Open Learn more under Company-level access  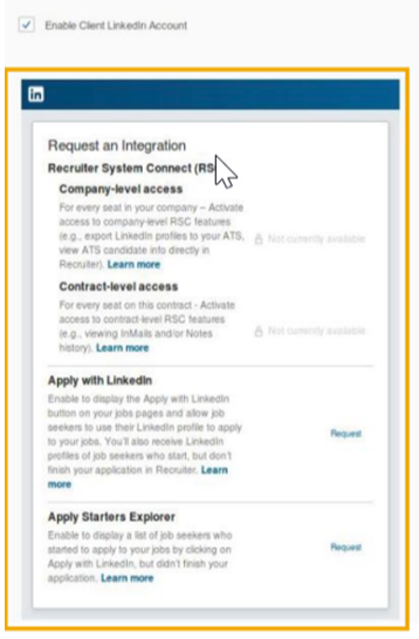[x=134, y=264]
